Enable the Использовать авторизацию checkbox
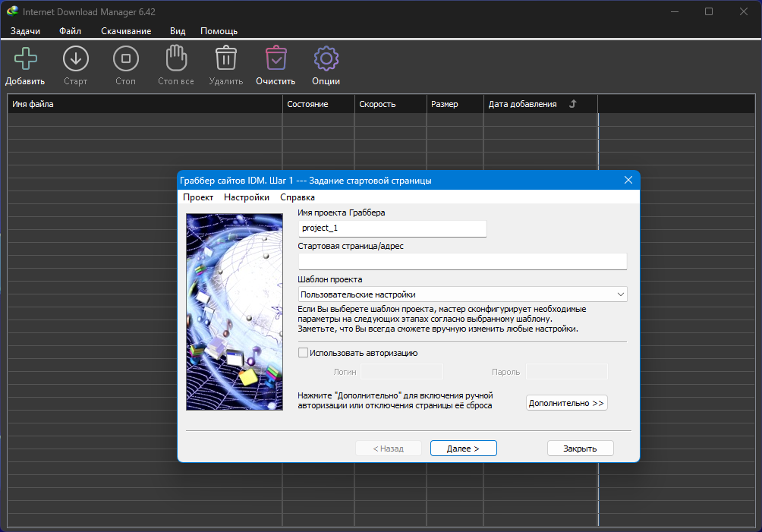Viewport: 762px width, 532px height. [304, 353]
